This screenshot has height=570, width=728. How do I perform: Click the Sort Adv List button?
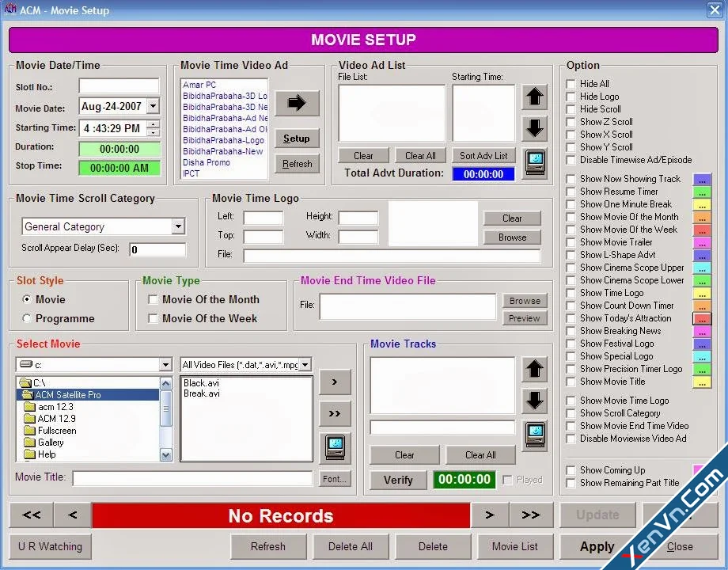pos(483,155)
